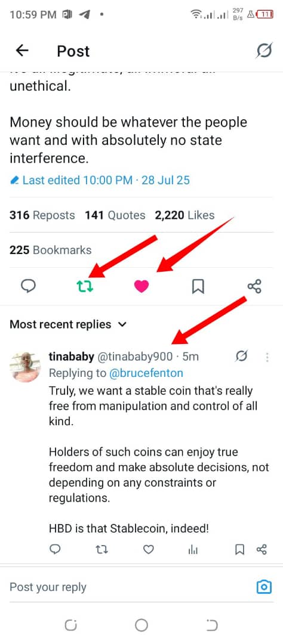View analytics for tinababy's reply
Image resolution: width=283 pixels, height=644 pixels.
(x=193, y=550)
